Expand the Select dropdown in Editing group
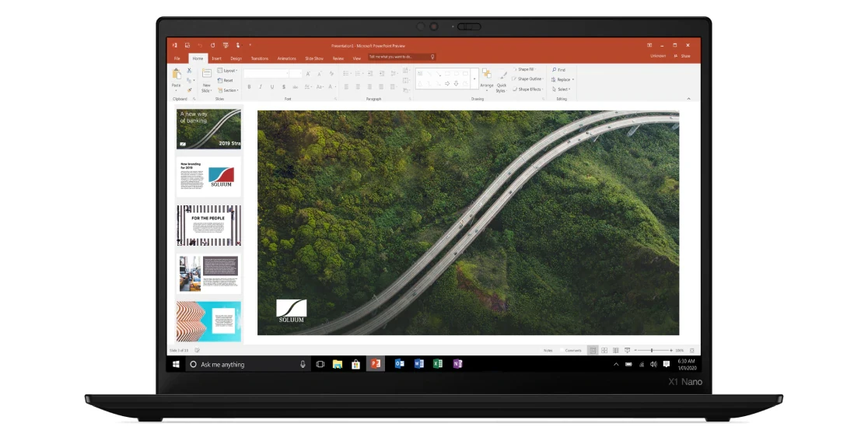868x441 pixels. click(x=562, y=89)
